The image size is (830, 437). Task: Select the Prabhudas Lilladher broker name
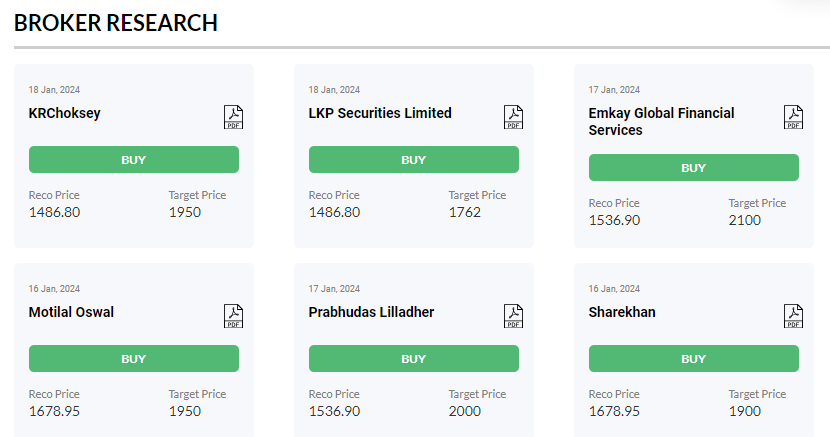point(372,312)
